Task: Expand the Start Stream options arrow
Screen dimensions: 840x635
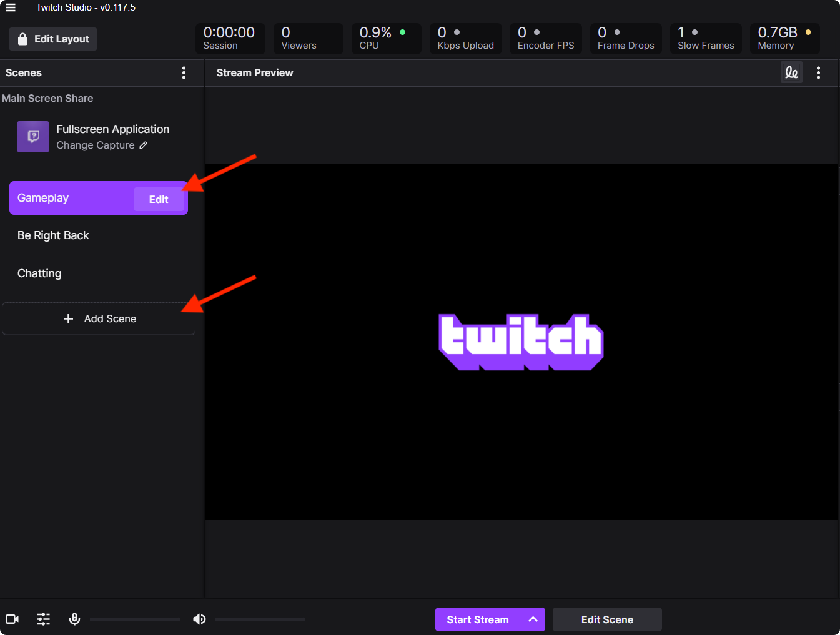Action: pos(533,619)
